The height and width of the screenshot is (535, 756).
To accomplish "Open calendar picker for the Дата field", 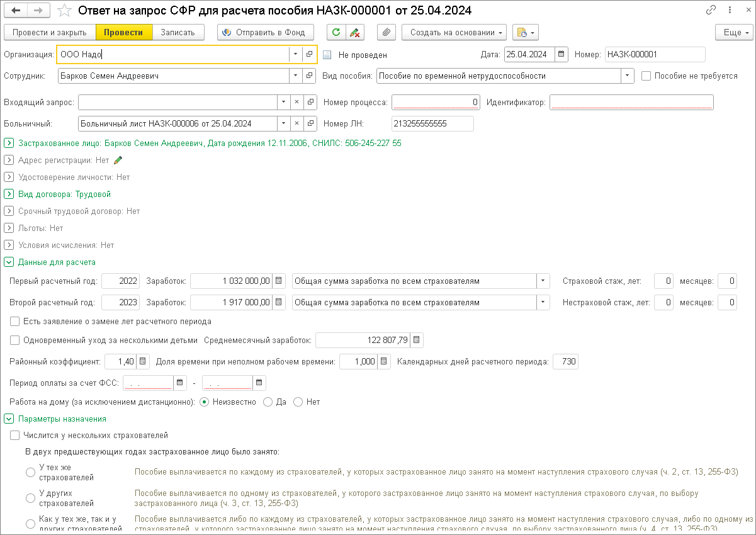I will pos(561,54).
